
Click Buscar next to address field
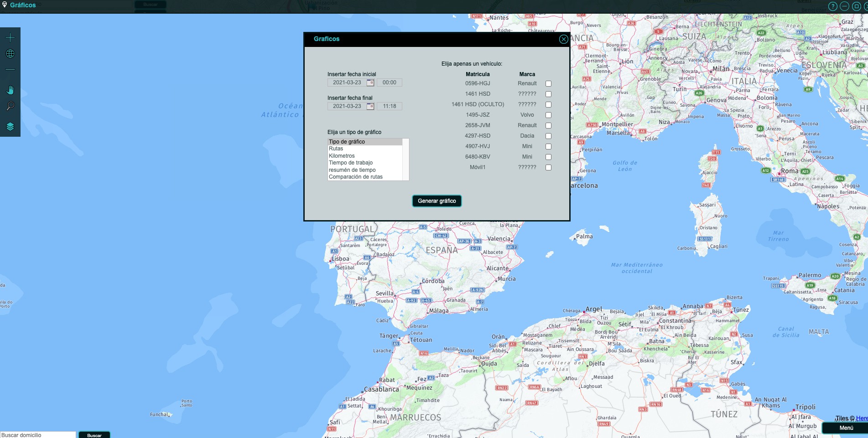click(x=94, y=435)
